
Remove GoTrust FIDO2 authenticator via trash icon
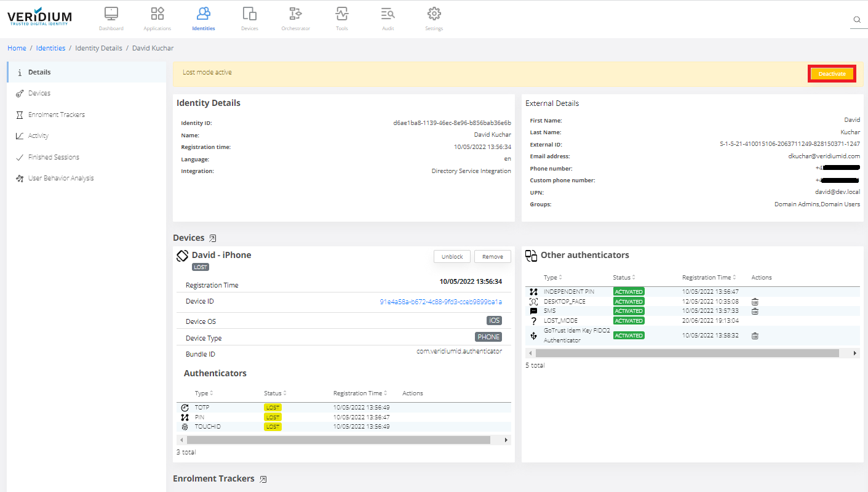tap(755, 336)
